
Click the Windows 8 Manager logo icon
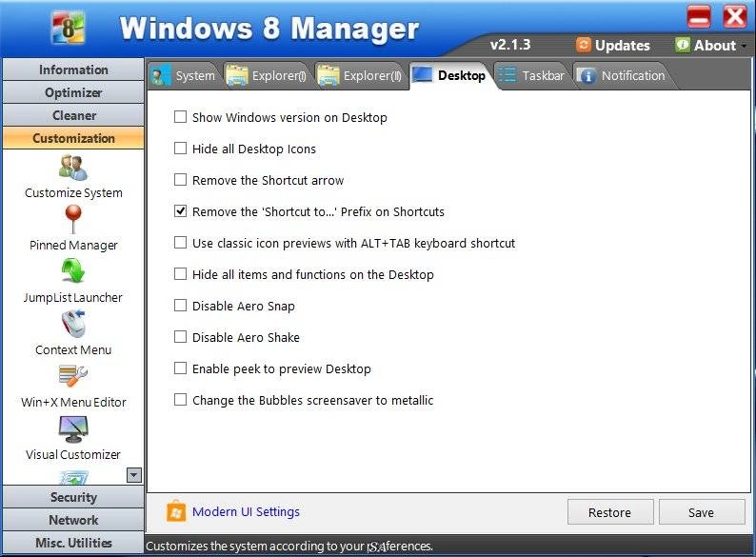tap(68, 28)
